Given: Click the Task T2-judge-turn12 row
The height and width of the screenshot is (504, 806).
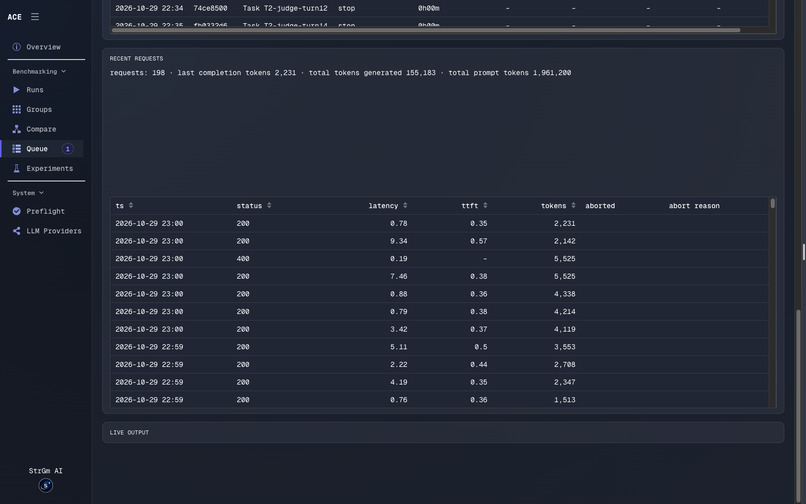Looking at the screenshot, I should point(439,8).
